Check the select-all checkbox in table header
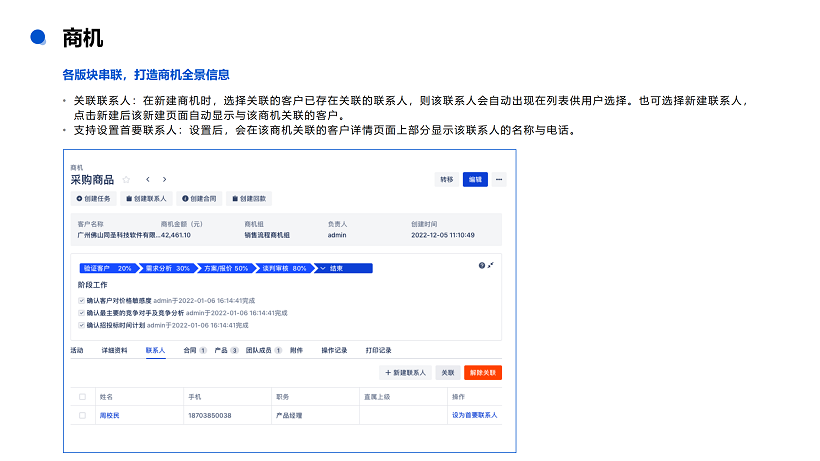The image size is (820, 461). click(83, 397)
